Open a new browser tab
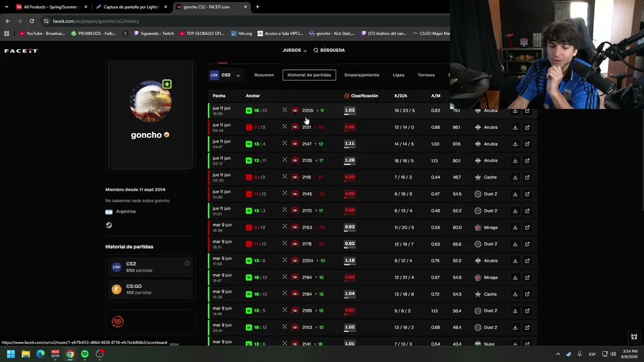The height and width of the screenshot is (362, 644). pyautogui.click(x=258, y=7)
